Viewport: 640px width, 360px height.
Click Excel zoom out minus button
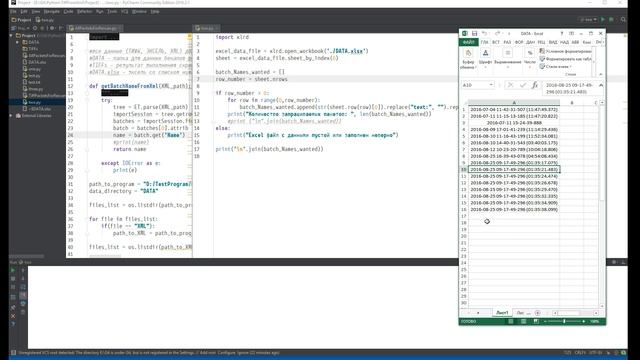point(545,322)
